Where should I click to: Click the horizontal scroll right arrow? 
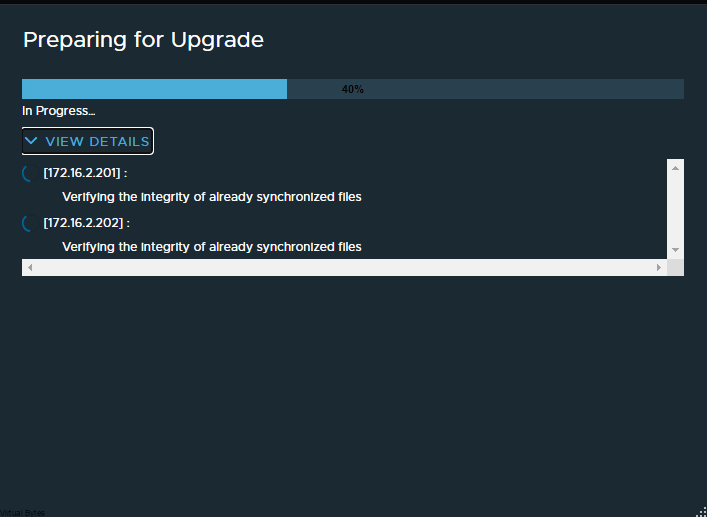pos(659,267)
